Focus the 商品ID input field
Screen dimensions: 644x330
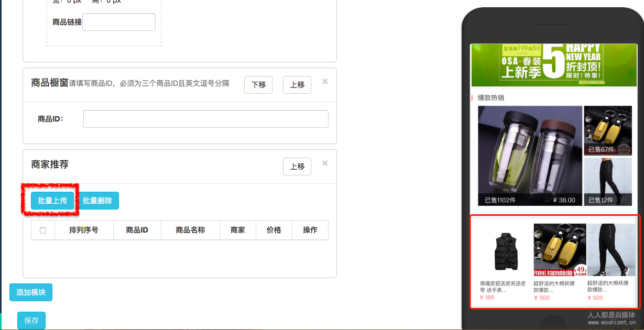pos(206,119)
